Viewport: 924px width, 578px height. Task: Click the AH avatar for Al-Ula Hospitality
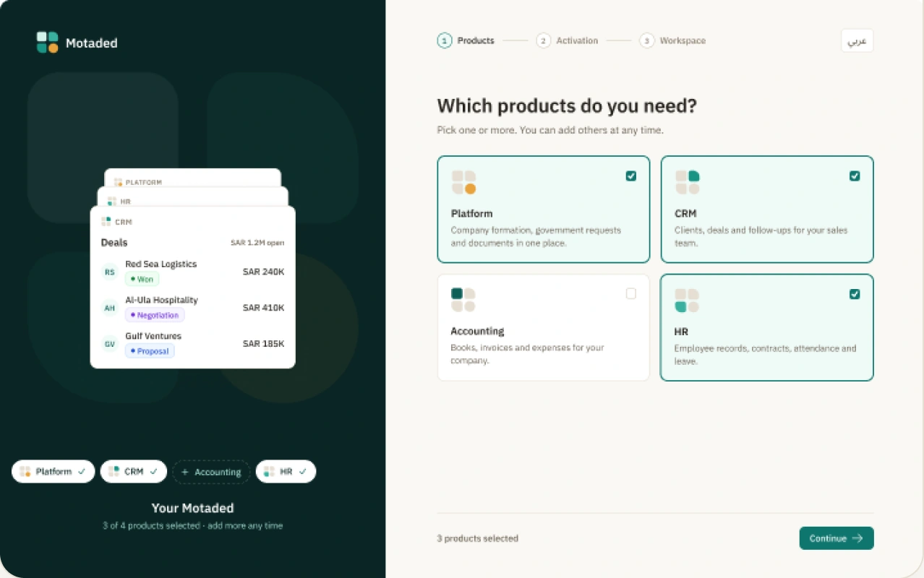coord(110,308)
